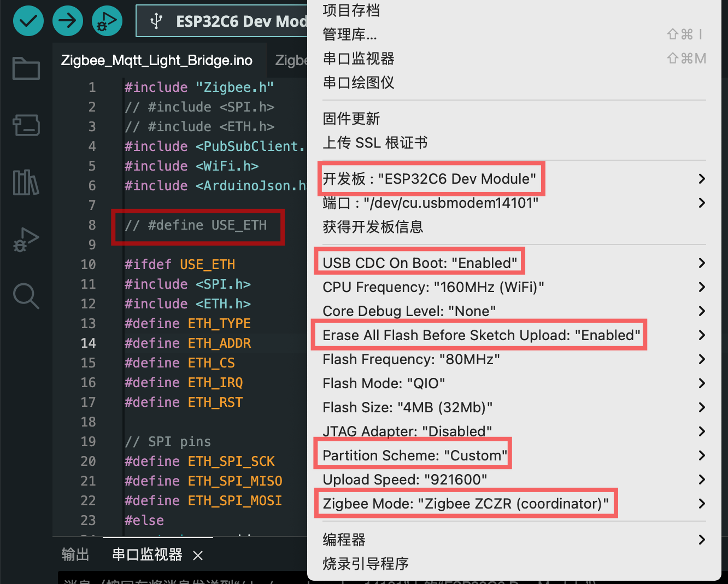Expand Flash Mode "QIO" submenu
728x584 pixels.
514,383
